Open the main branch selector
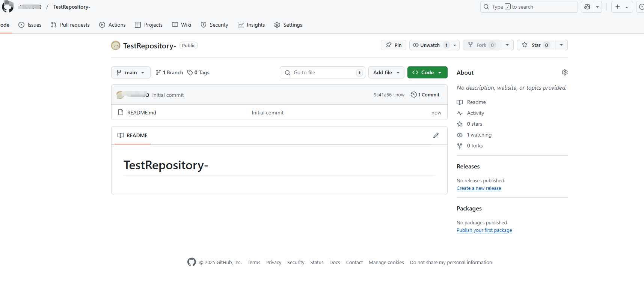Screen dimensions: 644x290 click(x=131, y=72)
